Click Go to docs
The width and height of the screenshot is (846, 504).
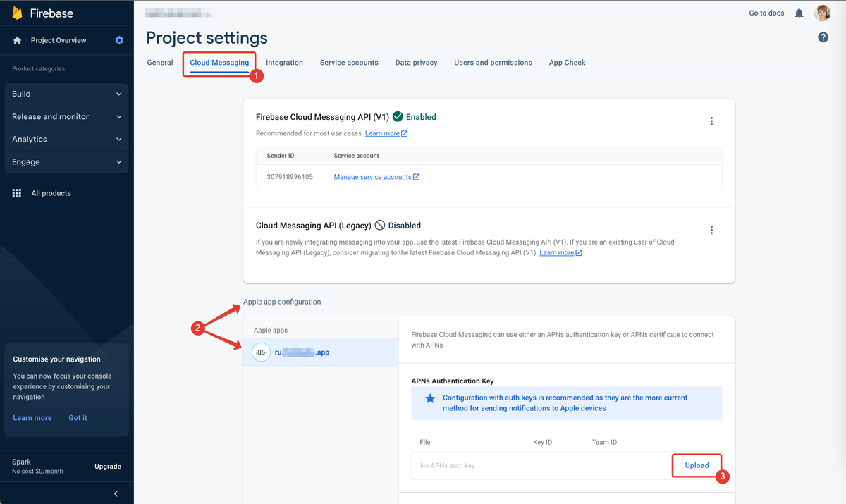click(766, 13)
